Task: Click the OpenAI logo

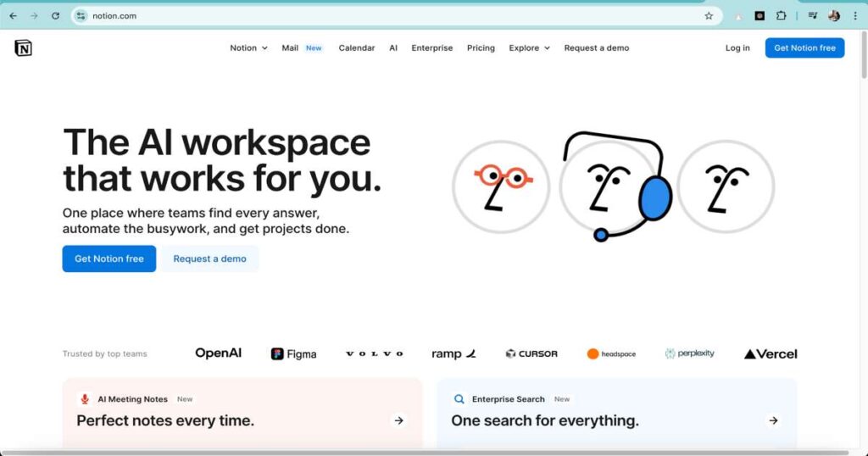Action: 218,353
